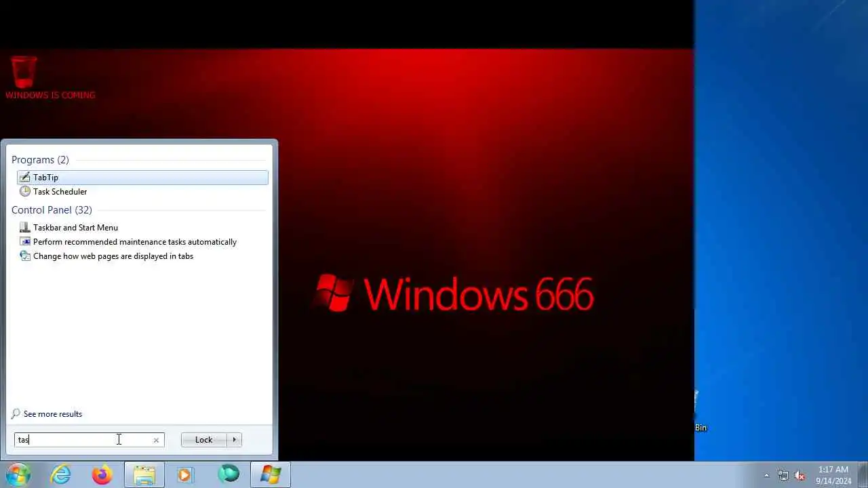Image resolution: width=868 pixels, height=488 pixels.
Task: Clear the search box with the X
Action: pyautogui.click(x=156, y=440)
